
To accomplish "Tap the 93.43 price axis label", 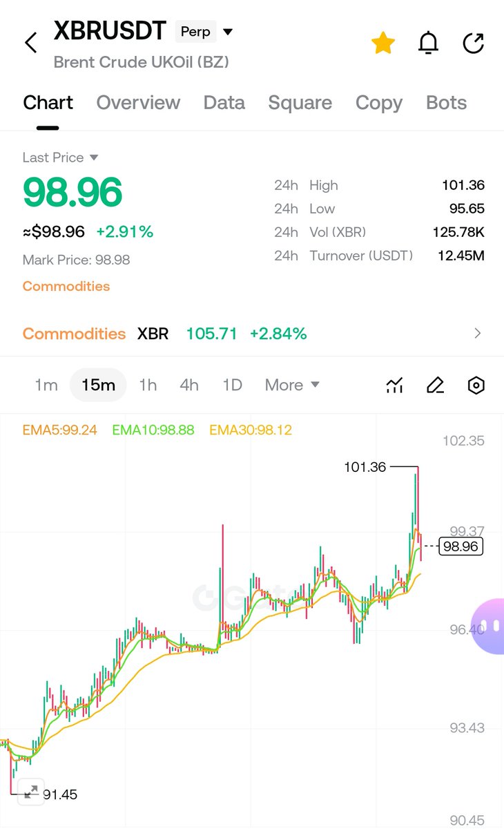I will tap(467, 727).
